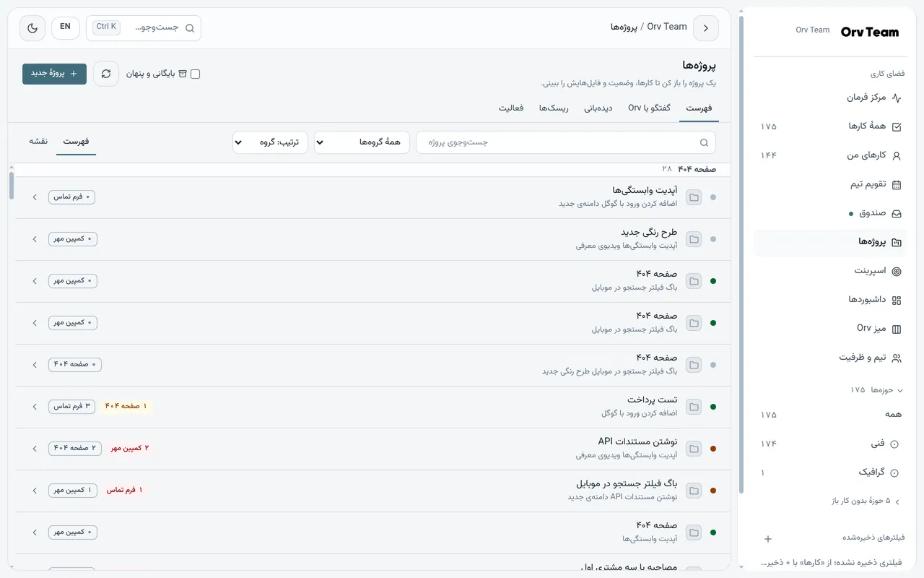Open همهٔ گروه‌ها dropdown
924x578 pixels.
pos(362,142)
